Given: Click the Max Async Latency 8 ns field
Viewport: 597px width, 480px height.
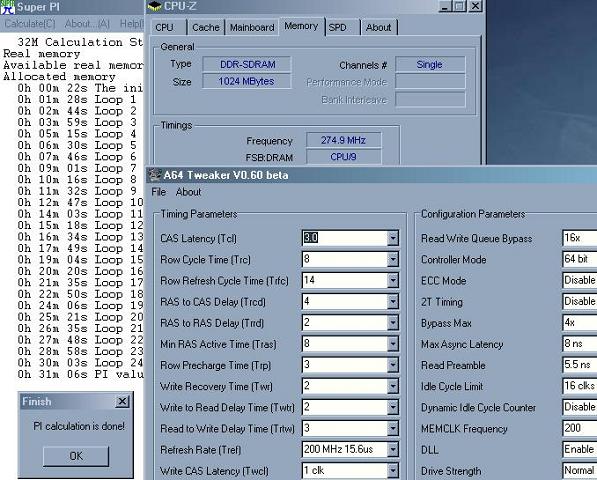Looking at the screenshot, I should coord(579,344).
